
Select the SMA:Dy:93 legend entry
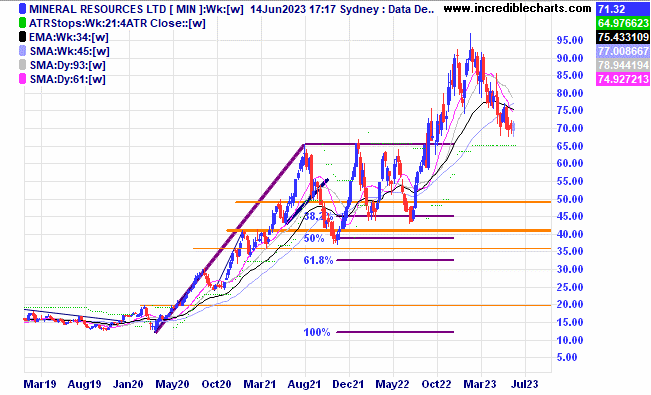click(68, 65)
